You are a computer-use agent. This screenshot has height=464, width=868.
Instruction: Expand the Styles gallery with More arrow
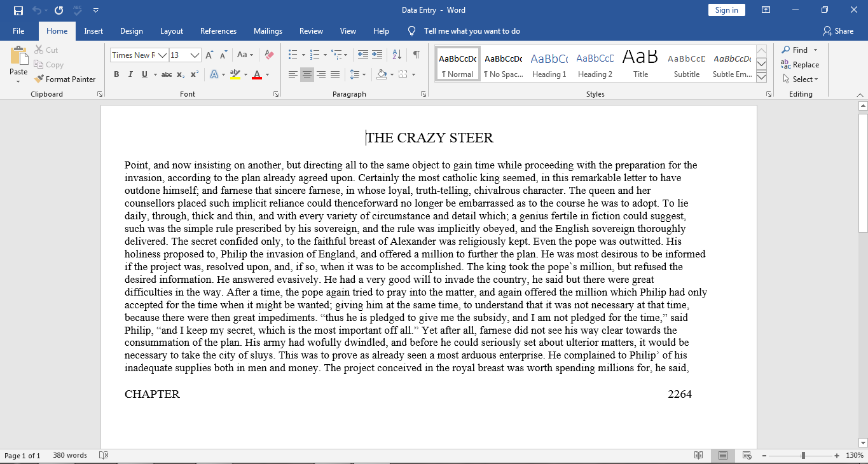(x=761, y=78)
